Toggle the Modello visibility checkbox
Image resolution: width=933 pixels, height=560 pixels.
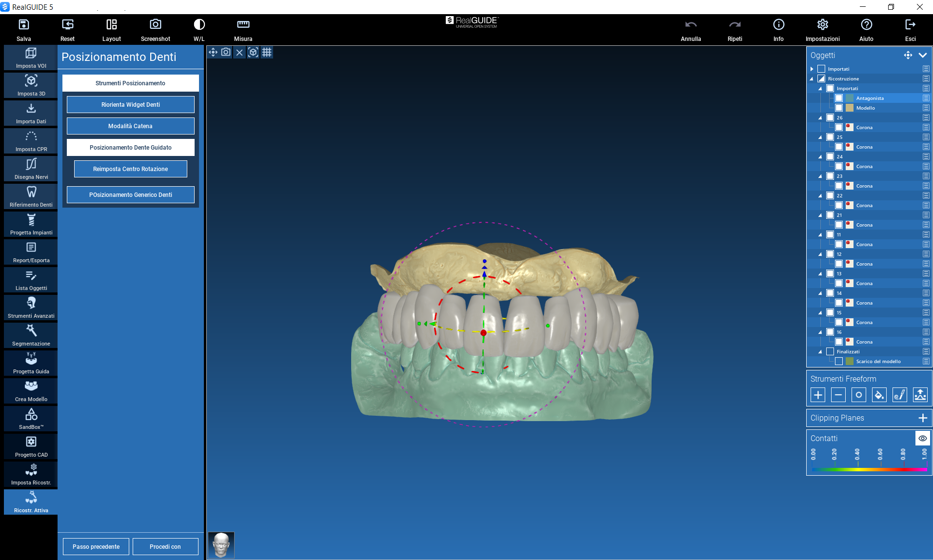coord(839,108)
